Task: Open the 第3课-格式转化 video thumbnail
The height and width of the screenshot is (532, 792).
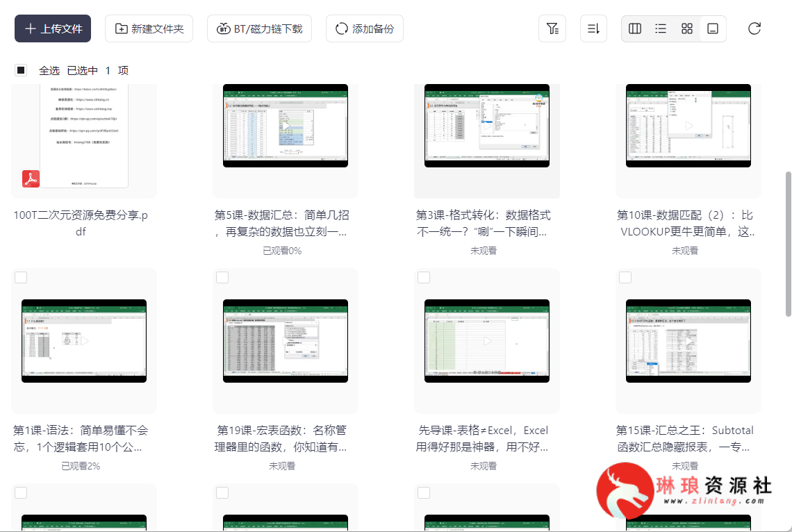Action: click(487, 126)
